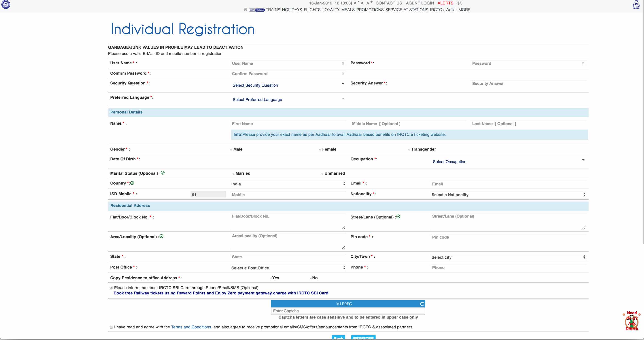Click the Flat/Door/Block No. text area
This screenshot has width=644, height=340.
tap(288, 222)
